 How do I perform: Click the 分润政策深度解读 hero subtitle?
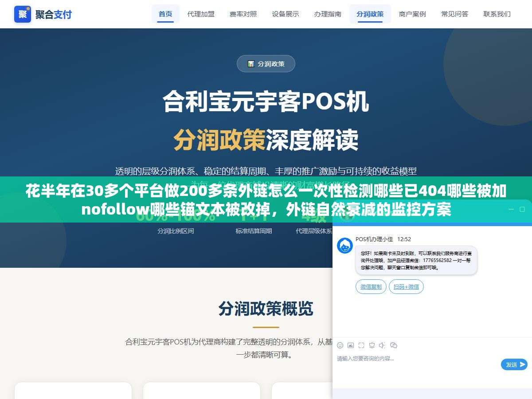[266, 140]
